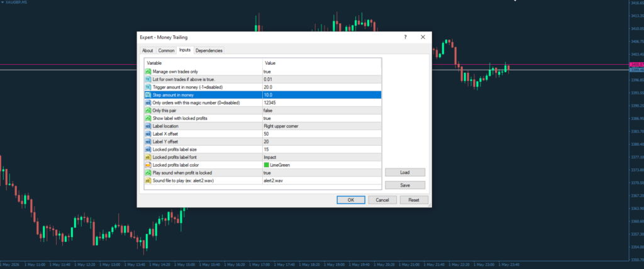Image resolution: width=644 pixels, height=269 pixels.
Task: Click the Locked profits label size icon
Action: pos(148,150)
